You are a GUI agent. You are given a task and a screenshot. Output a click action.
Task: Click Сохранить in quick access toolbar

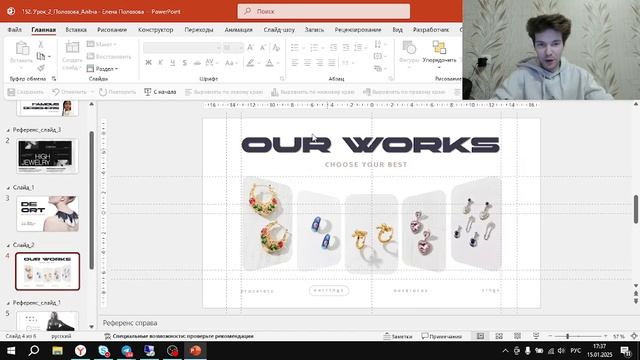[25, 92]
